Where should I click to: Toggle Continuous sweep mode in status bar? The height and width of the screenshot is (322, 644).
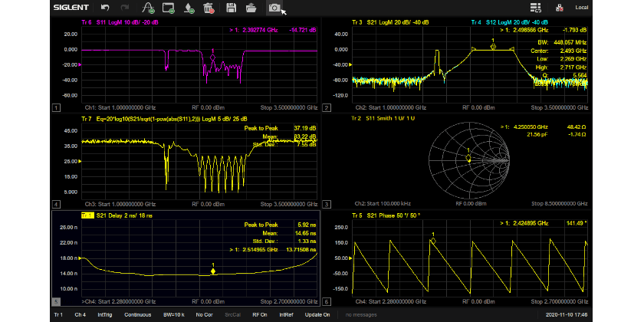(x=137, y=314)
